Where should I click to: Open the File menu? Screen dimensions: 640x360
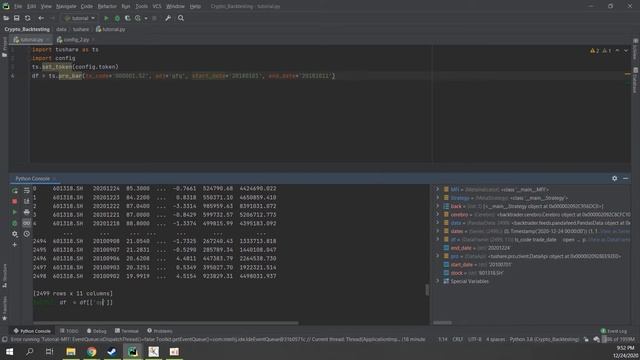(18, 7)
